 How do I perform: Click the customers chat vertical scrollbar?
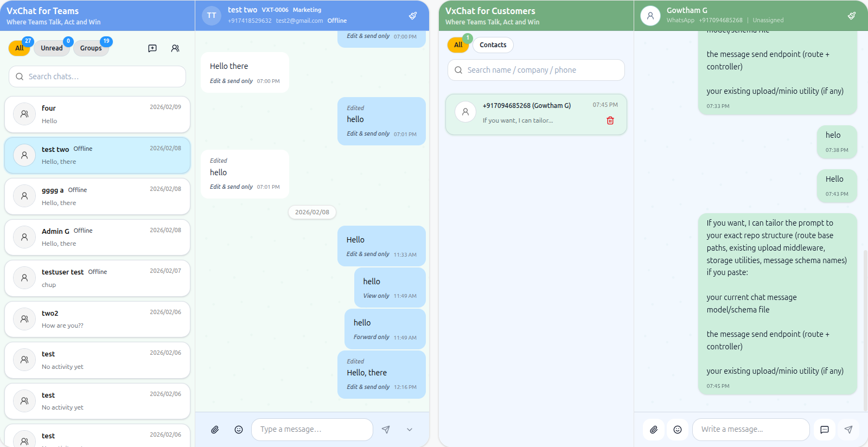point(865,330)
